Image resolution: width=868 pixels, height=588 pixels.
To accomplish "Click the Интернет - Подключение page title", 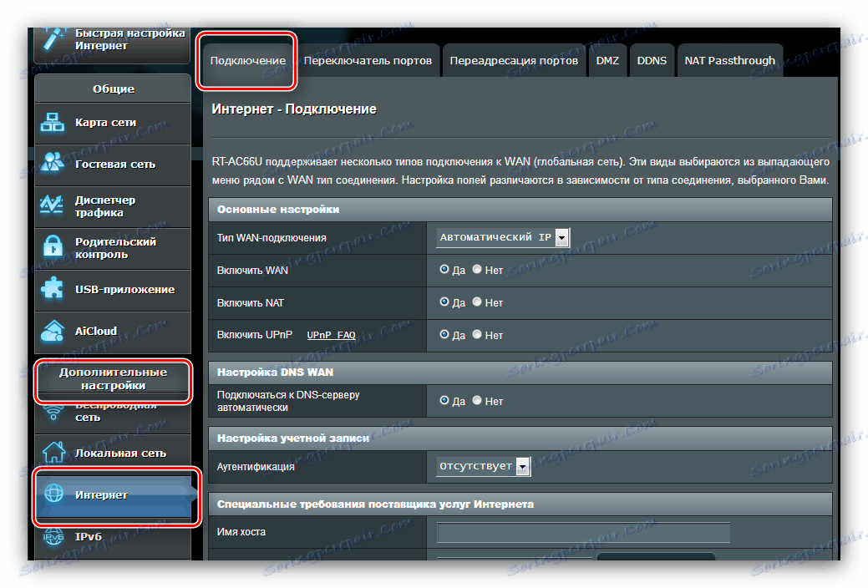I will (x=294, y=109).
